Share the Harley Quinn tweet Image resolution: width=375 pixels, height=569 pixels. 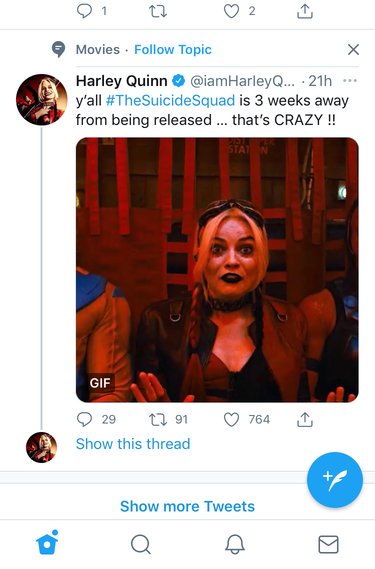(305, 419)
